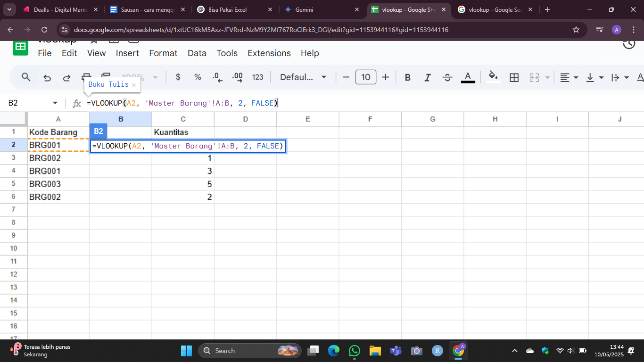Toggle bold formatting
Image resolution: width=644 pixels, height=362 pixels.
tap(408, 77)
